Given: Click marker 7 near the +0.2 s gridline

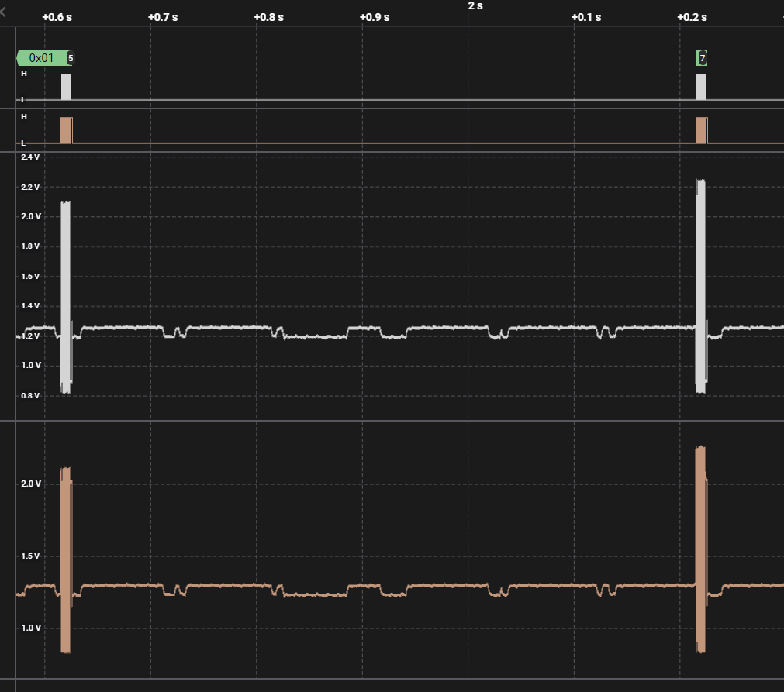Looking at the screenshot, I should pyautogui.click(x=703, y=57).
